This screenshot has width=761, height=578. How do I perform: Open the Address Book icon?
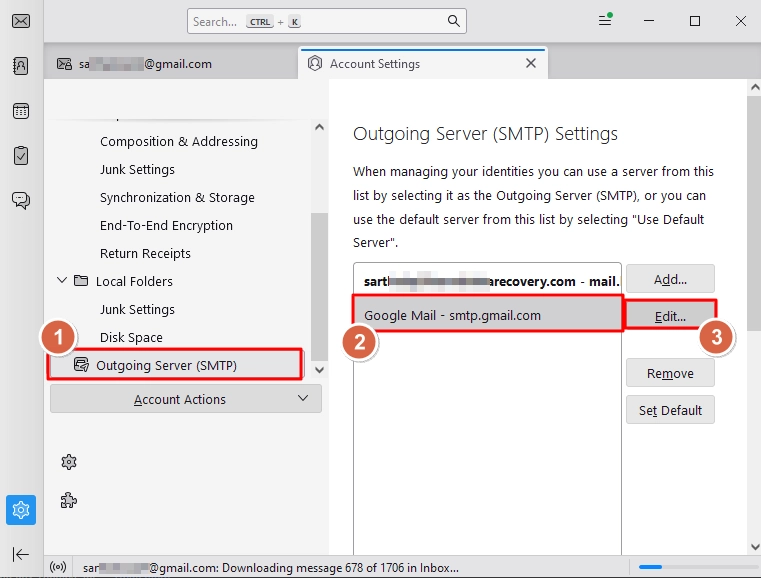pos(21,66)
